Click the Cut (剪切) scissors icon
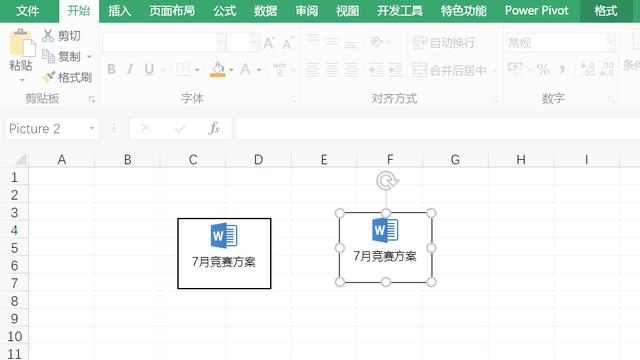Viewport: 640px width, 360px height. tap(48, 36)
